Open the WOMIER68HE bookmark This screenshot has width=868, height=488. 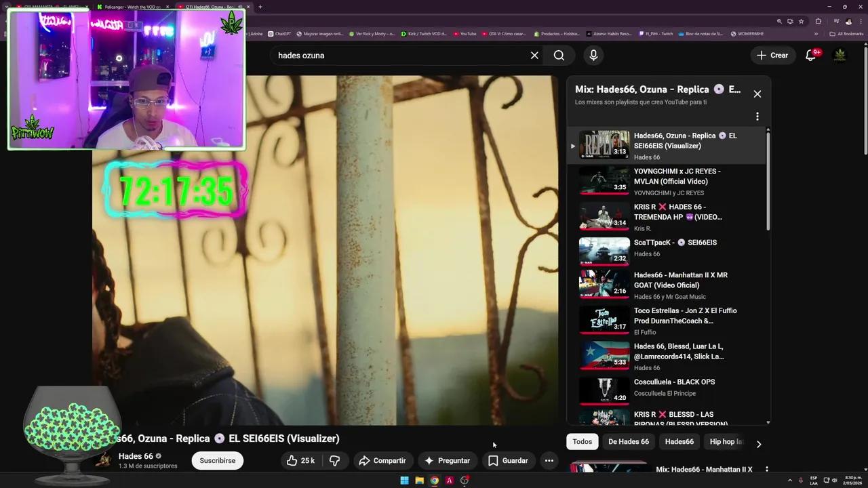pyautogui.click(x=747, y=33)
